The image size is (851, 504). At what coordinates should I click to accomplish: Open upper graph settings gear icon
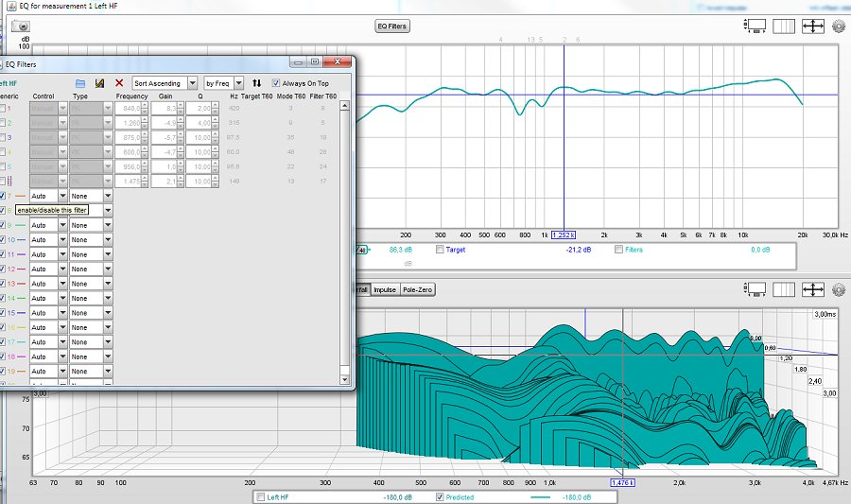tap(839, 26)
